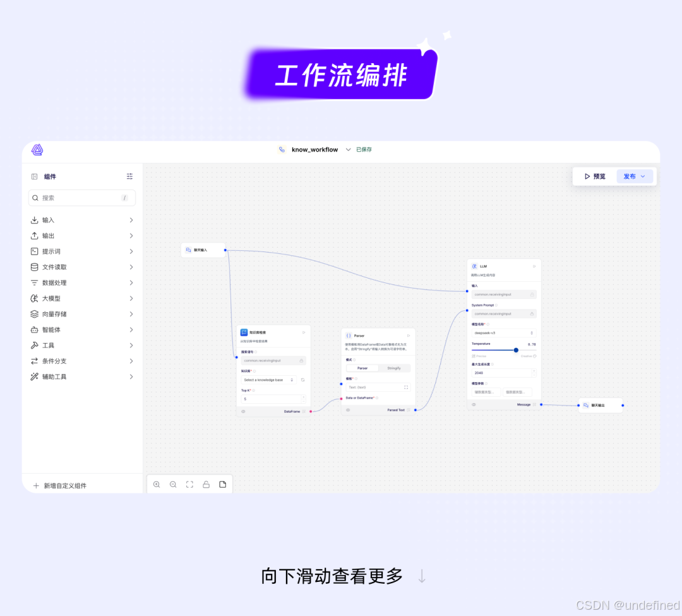682x616 pixels.
Task: Expand the 数据处理 category chevron
Action: pyautogui.click(x=131, y=283)
